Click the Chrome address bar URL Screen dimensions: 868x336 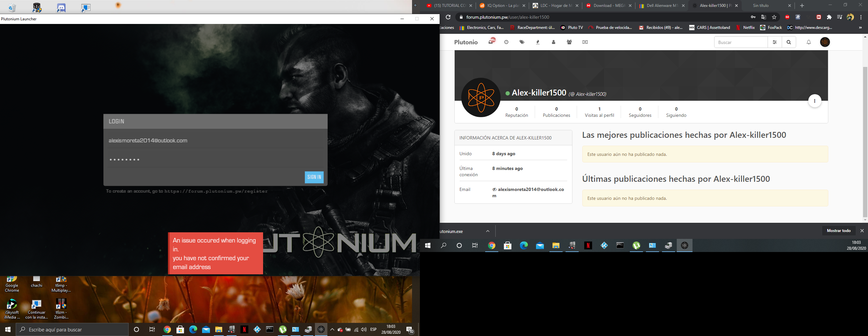[507, 17]
